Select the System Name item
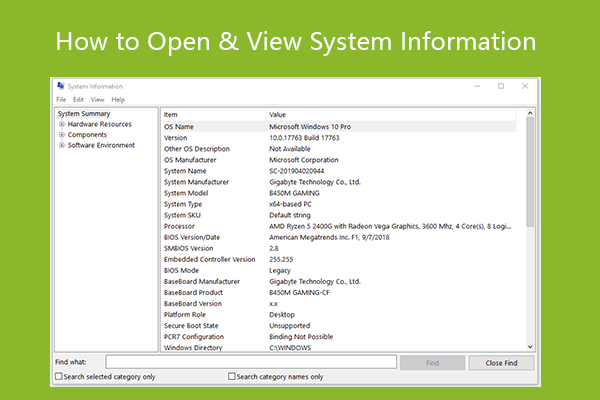The height and width of the screenshot is (400, 600). (185, 171)
